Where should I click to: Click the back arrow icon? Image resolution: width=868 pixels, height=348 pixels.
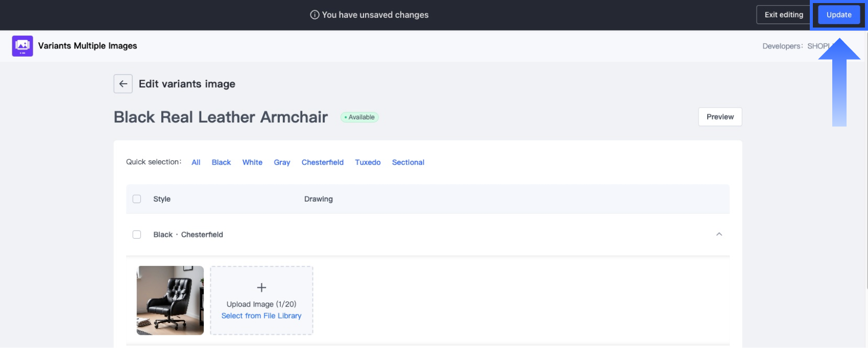tap(123, 84)
